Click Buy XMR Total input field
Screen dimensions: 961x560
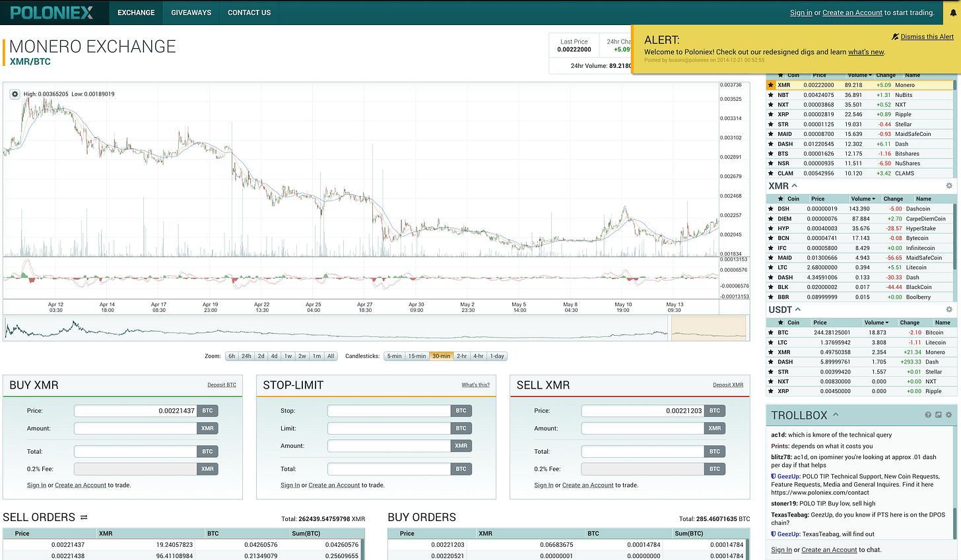click(x=135, y=452)
